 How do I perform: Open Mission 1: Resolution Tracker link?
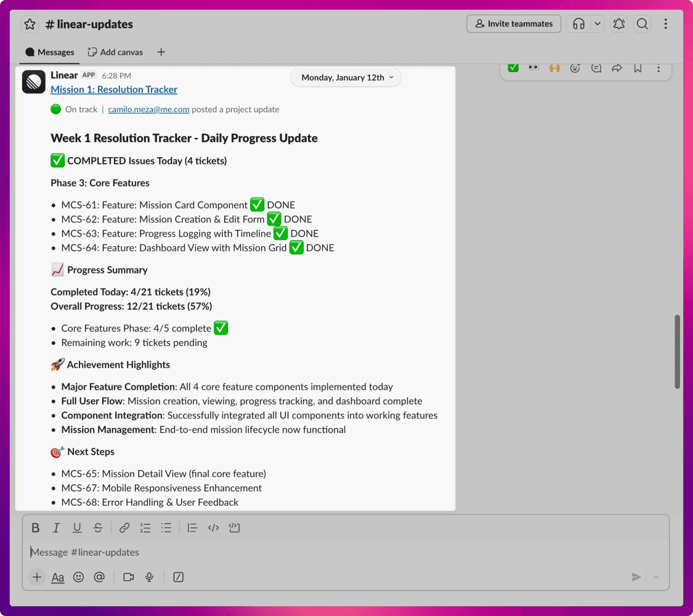(x=114, y=90)
